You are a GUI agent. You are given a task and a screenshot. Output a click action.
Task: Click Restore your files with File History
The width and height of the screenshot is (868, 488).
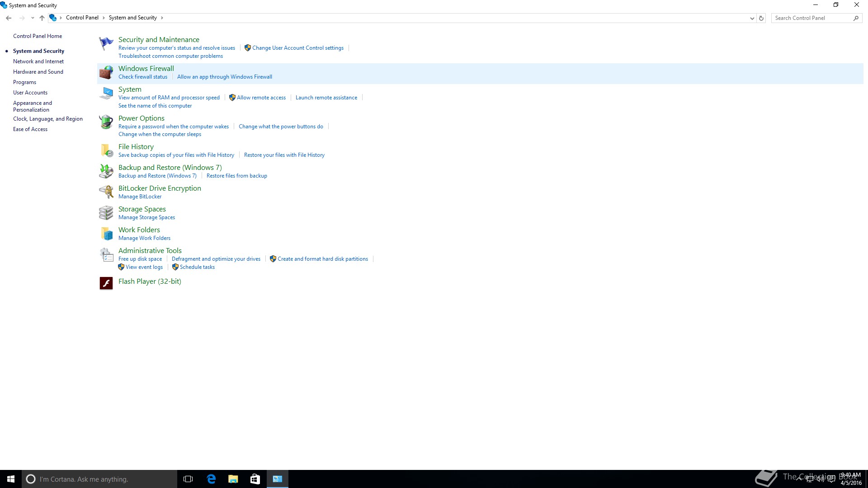click(x=284, y=155)
